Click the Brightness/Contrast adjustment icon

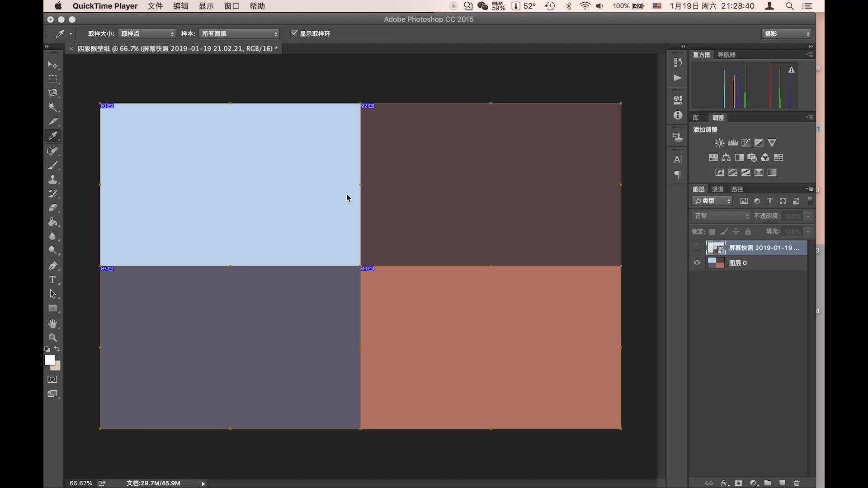pyautogui.click(x=719, y=143)
